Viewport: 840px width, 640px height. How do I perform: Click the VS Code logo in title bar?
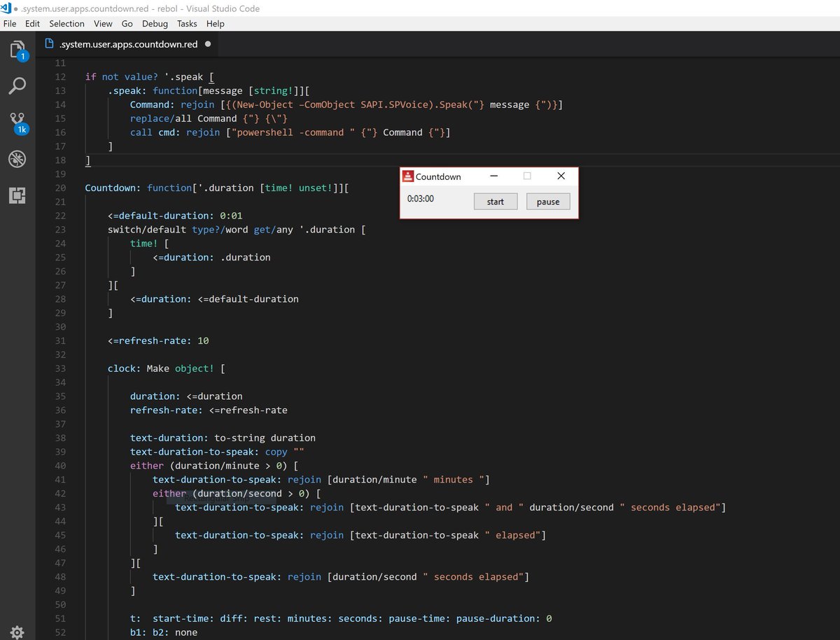point(7,8)
